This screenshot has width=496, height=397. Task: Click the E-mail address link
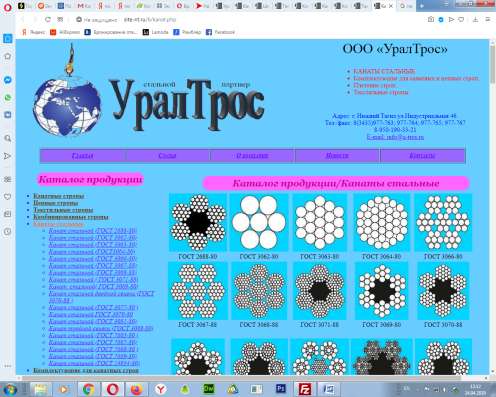[x=395, y=137]
